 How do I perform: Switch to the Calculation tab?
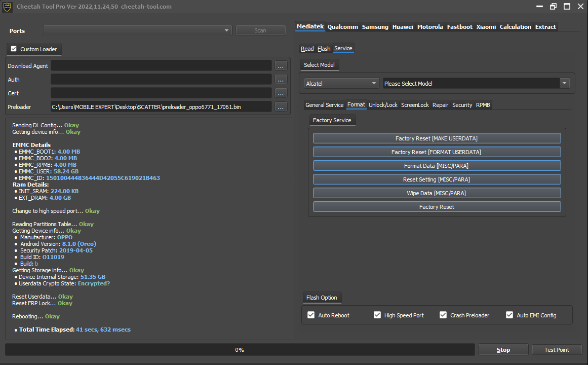515,27
